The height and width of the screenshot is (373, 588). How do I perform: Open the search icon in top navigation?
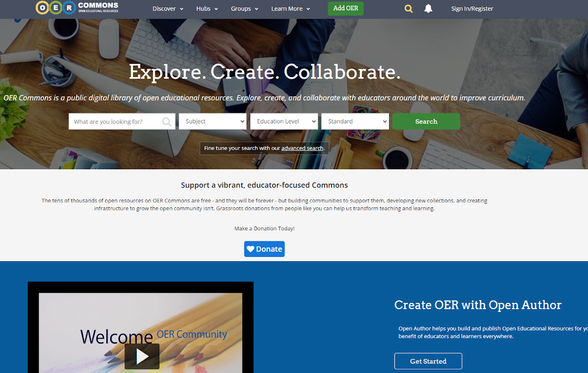coord(408,9)
